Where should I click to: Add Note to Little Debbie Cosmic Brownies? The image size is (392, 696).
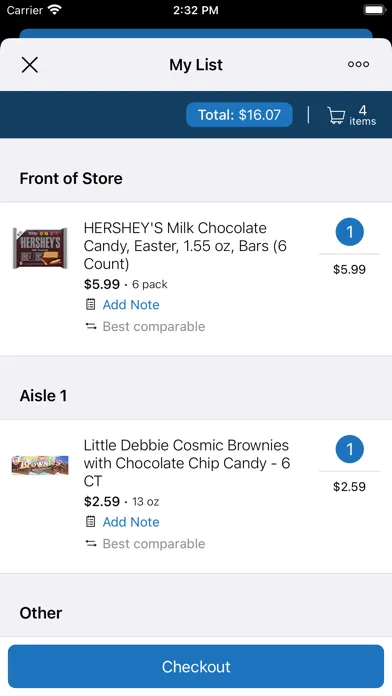(x=131, y=522)
